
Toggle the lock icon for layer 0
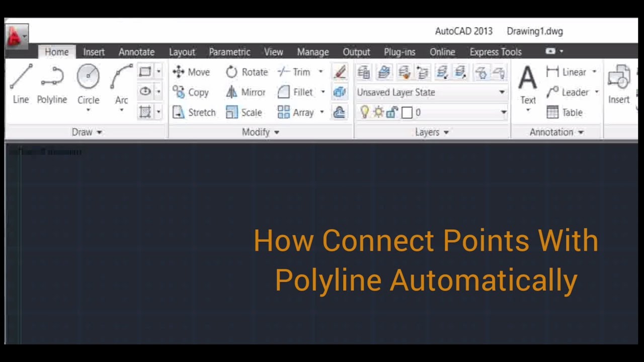[392, 113]
